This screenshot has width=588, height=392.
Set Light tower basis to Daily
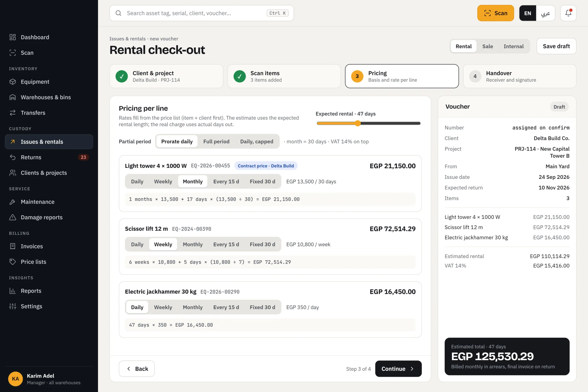click(x=137, y=181)
